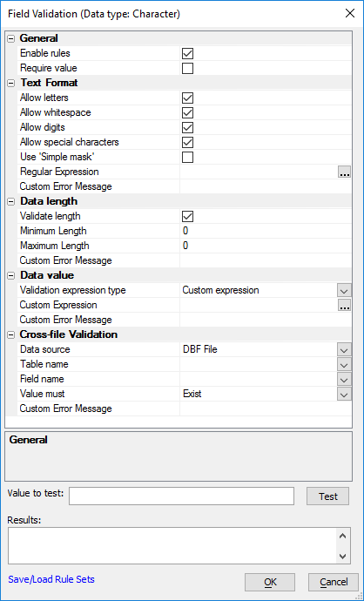Screen dimensions: 364x601
Task: Click the Results box scroll-down arrow
Action: pyautogui.click(x=342, y=557)
